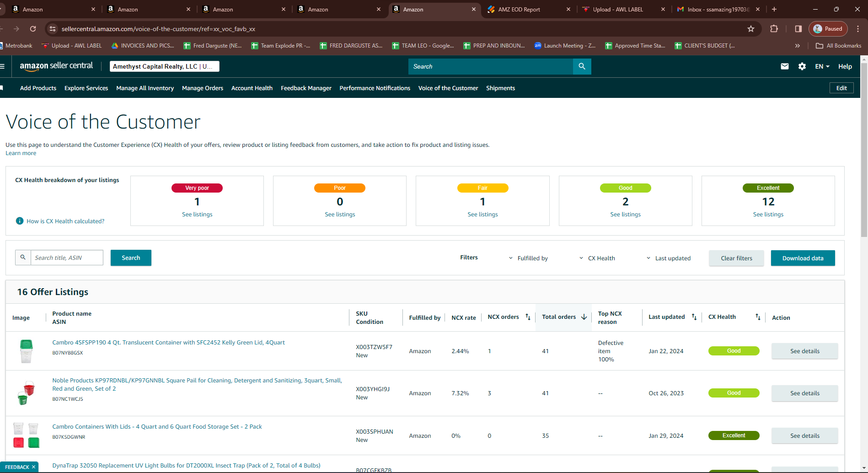Expand the Fulfilled by filter
This screenshot has width=868, height=473.
click(x=528, y=258)
